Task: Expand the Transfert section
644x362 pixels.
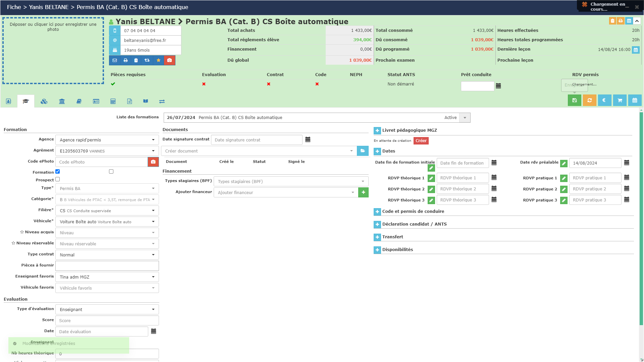Action: coord(377,237)
